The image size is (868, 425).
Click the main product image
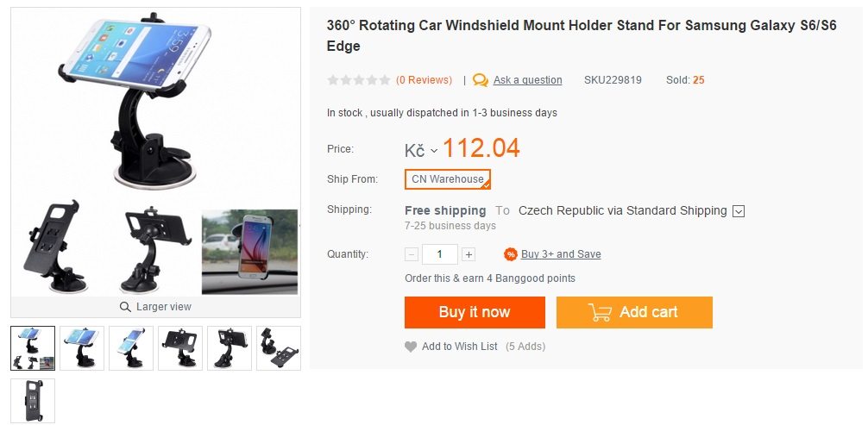(155, 103)
